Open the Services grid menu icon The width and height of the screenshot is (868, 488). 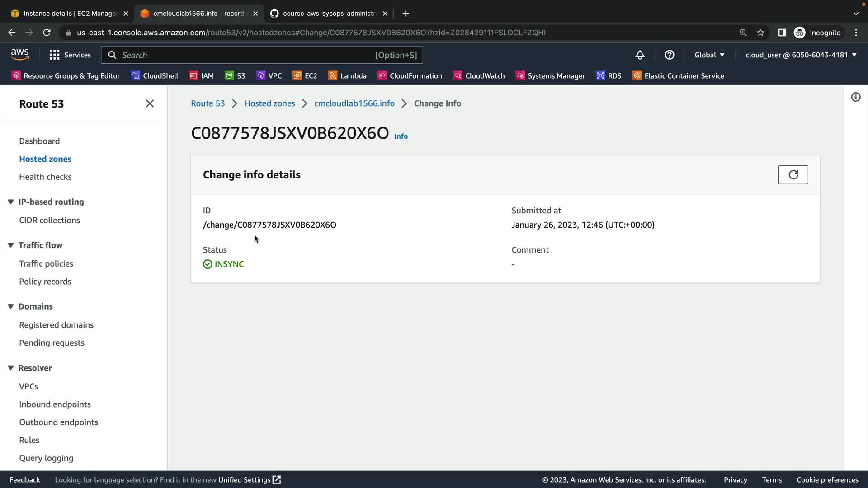tap(55, 55)
